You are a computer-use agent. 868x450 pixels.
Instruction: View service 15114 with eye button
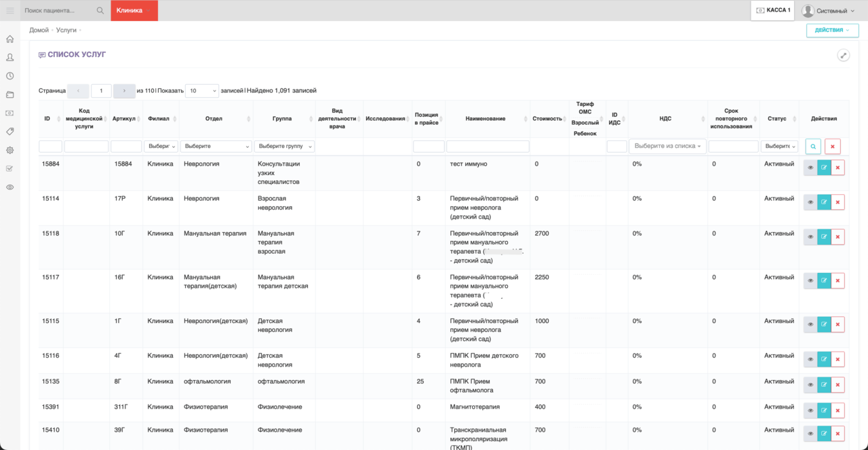pos(810,202)
